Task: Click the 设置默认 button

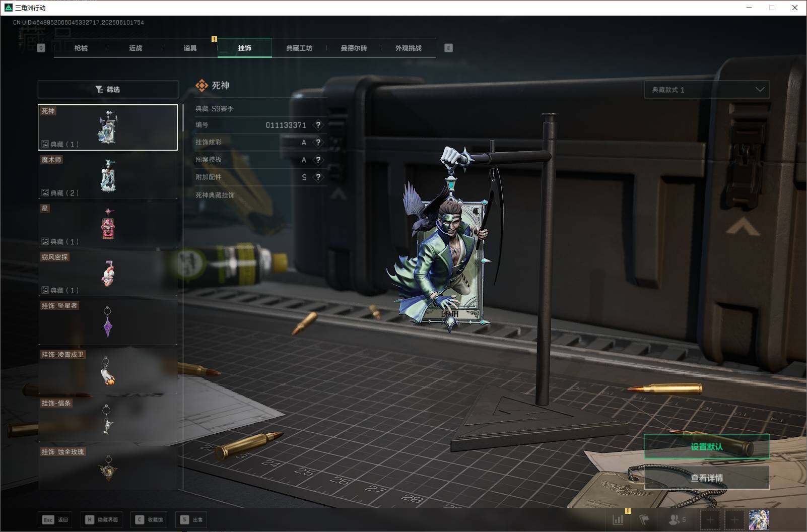Action: (707, 447)
